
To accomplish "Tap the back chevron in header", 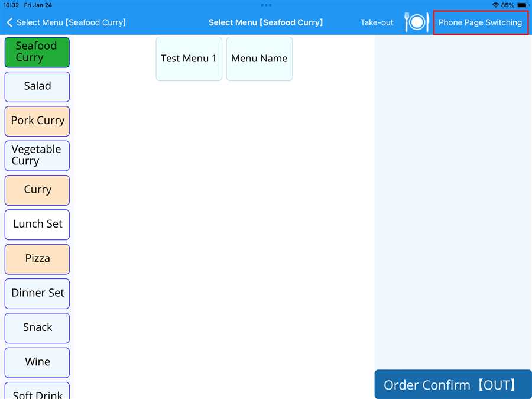I will tap(9, 22).
